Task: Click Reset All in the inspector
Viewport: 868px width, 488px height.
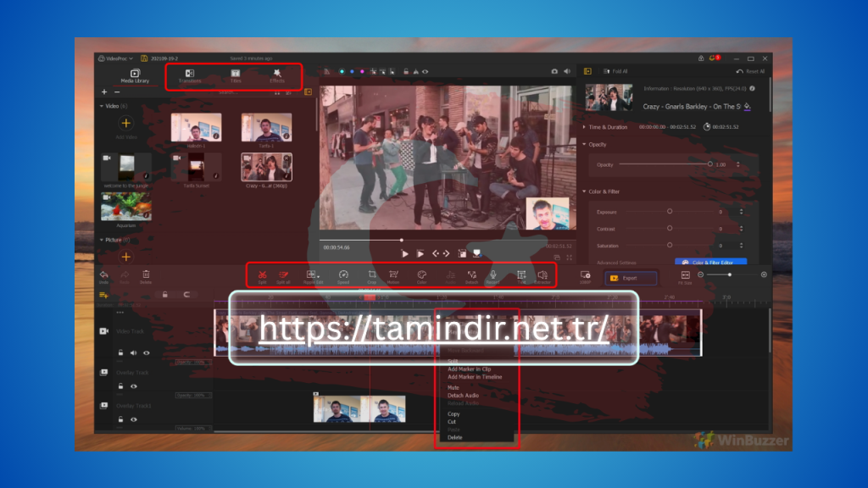Action: coord(751,71)
